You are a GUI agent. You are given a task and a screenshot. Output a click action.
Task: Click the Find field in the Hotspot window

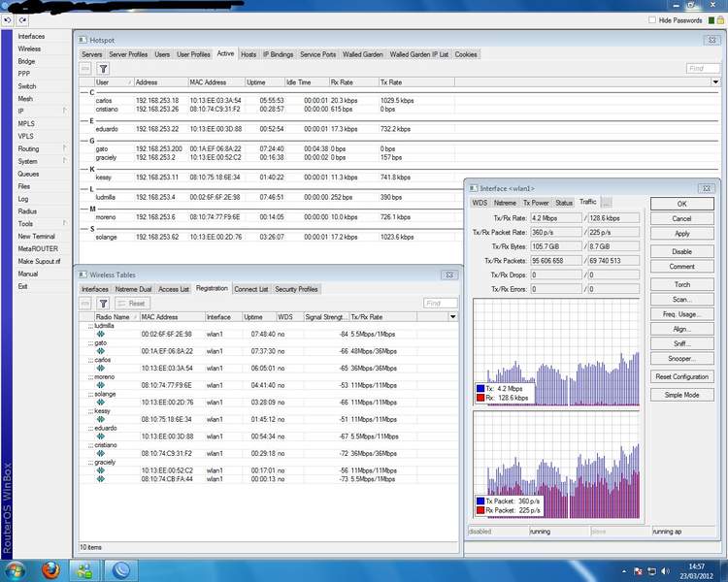pos(703,69)
